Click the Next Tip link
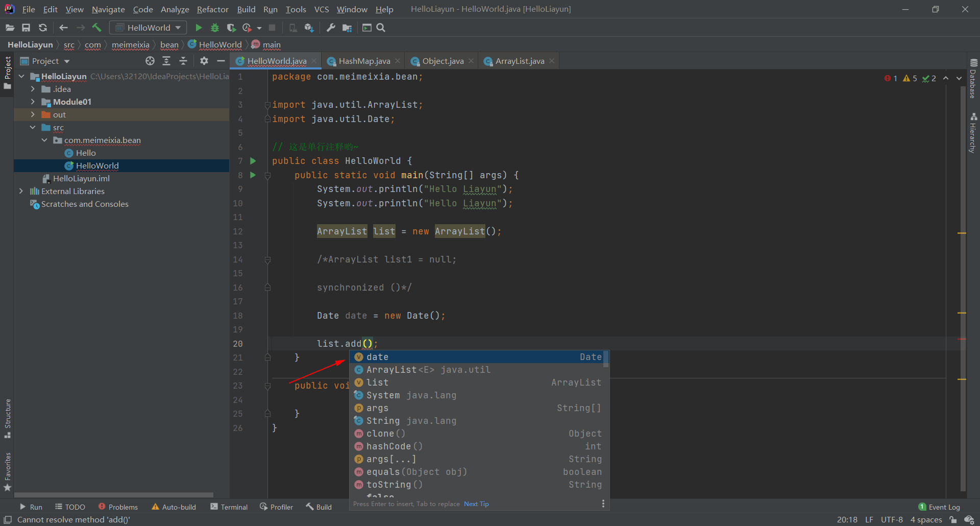The width and height of the screenshot is (980, 526). [476, 504]
